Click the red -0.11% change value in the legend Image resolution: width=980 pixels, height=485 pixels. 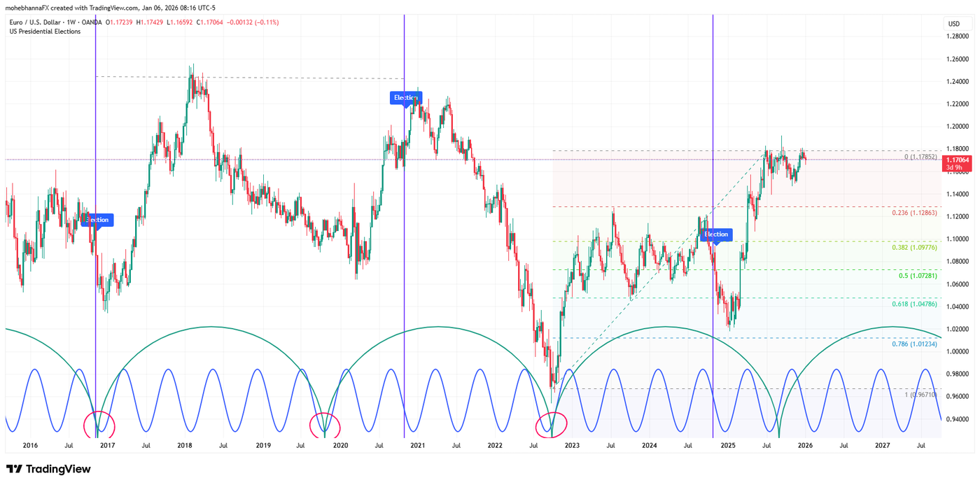point(265,22)
